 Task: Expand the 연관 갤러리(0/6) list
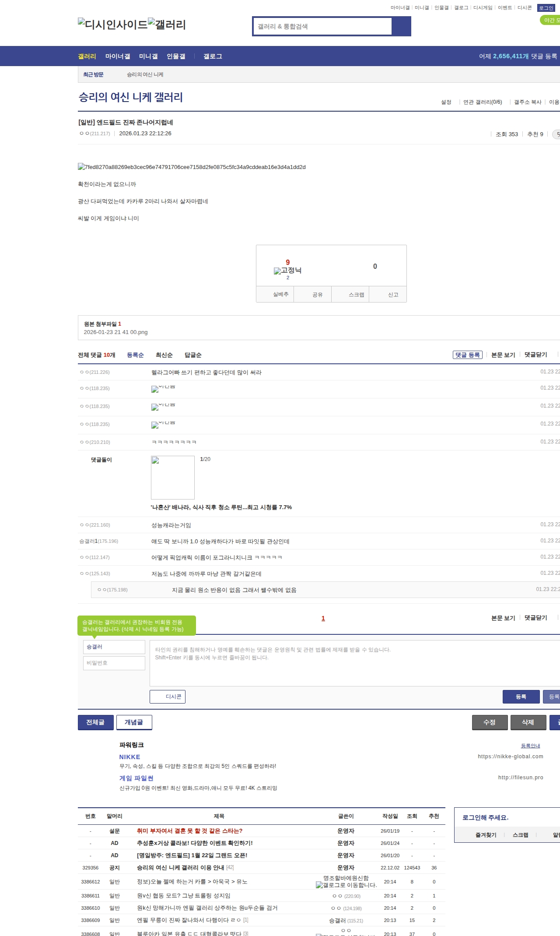(483, 102)
